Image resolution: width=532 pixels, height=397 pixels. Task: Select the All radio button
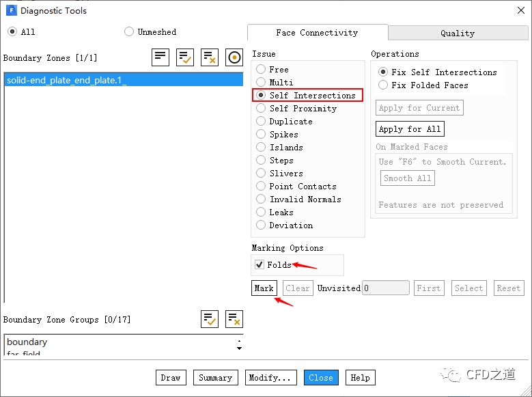(x=12, y=32)
